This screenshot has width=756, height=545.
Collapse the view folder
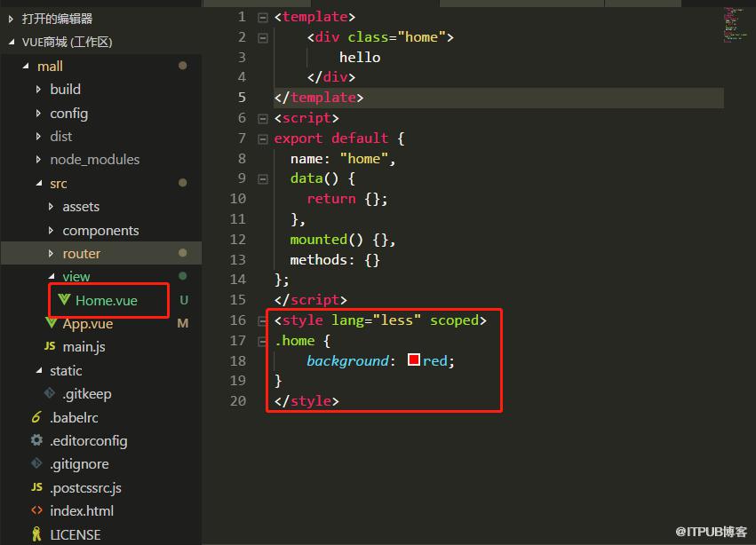tap(52, 276)
